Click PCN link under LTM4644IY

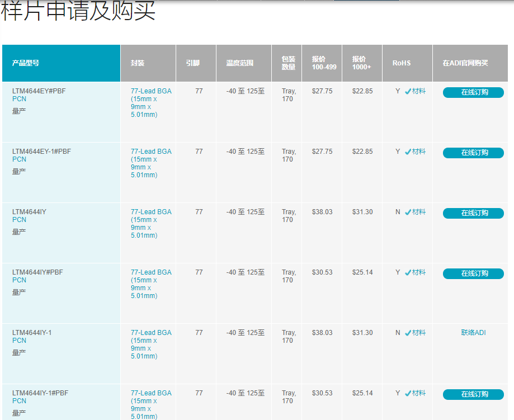tap(19, 220)
